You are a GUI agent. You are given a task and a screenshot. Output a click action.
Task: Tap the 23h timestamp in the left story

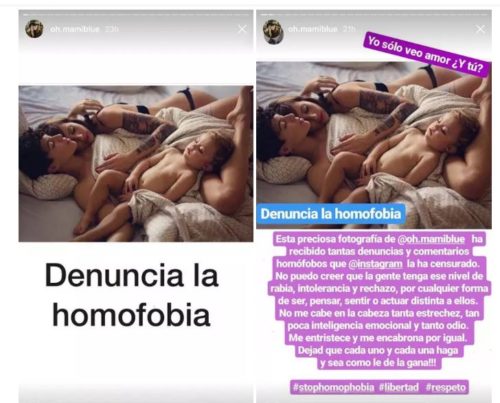112,29
